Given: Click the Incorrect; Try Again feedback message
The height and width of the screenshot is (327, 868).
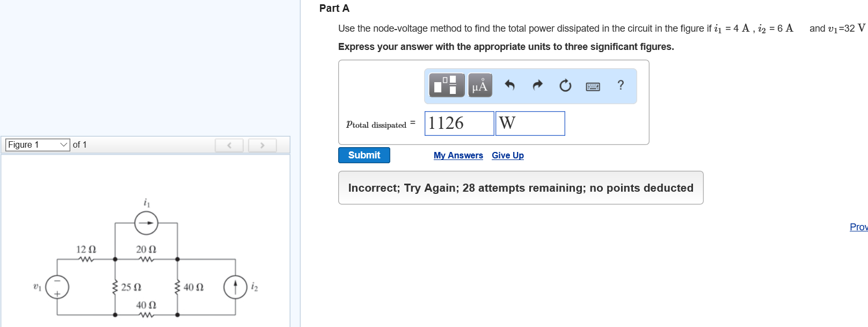Looking at the screenshot, I should pyautogui.click(x=520, y=188).
